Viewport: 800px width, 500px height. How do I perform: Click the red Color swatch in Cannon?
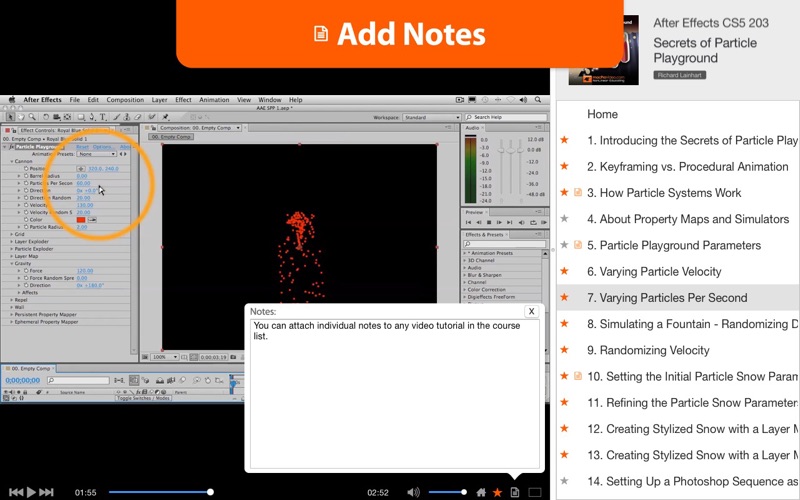click(81, 220)
